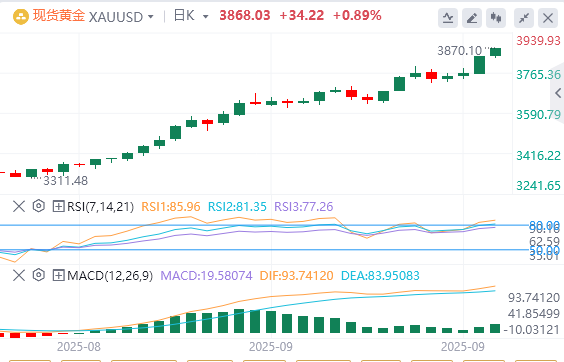Remove the MACD indicator panel

[19, 276]
